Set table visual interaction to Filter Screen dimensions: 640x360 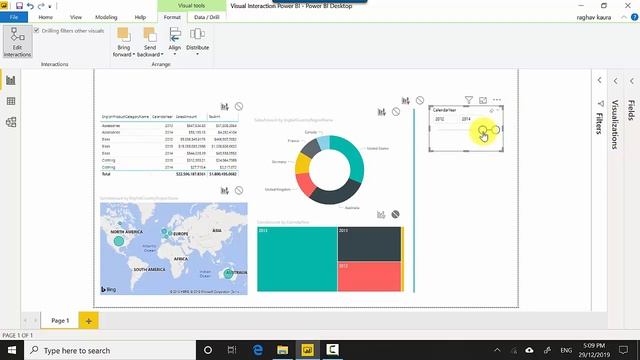coord(224,107)
